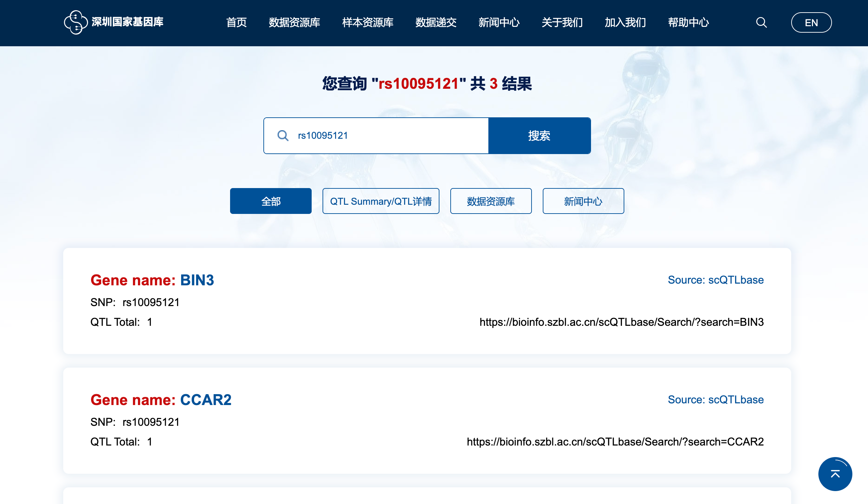Open the scQTLbase search URL for BIN3
Image resolution: width=868 pixels, height=504 pixels.
[x=621, y=322]
